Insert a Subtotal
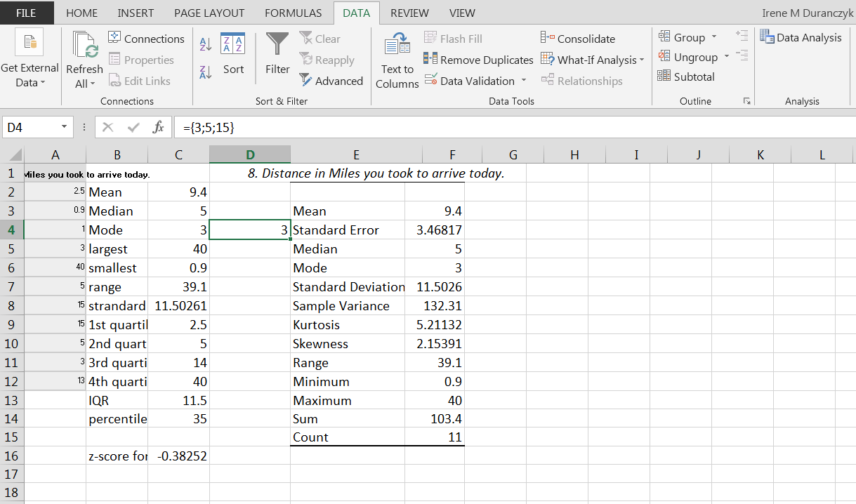 686,77
